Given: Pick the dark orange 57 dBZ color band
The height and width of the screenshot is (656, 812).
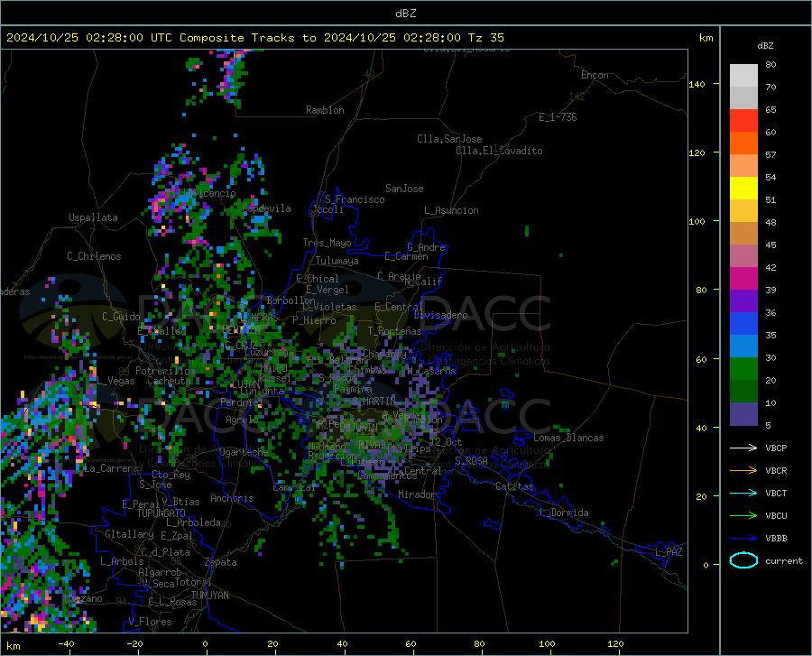Looking at the screenshot, I should click(743, 143).
